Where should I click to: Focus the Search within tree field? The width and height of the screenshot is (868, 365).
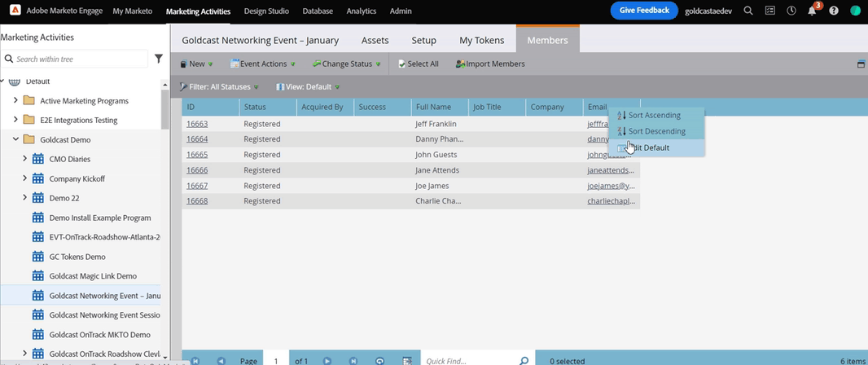(x=75, y=59)
